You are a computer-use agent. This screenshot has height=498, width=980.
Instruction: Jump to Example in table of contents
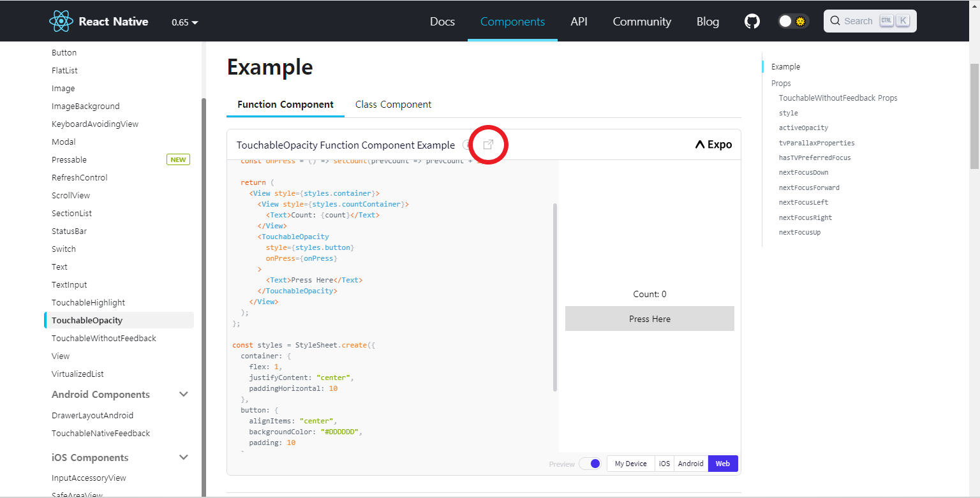785,67
